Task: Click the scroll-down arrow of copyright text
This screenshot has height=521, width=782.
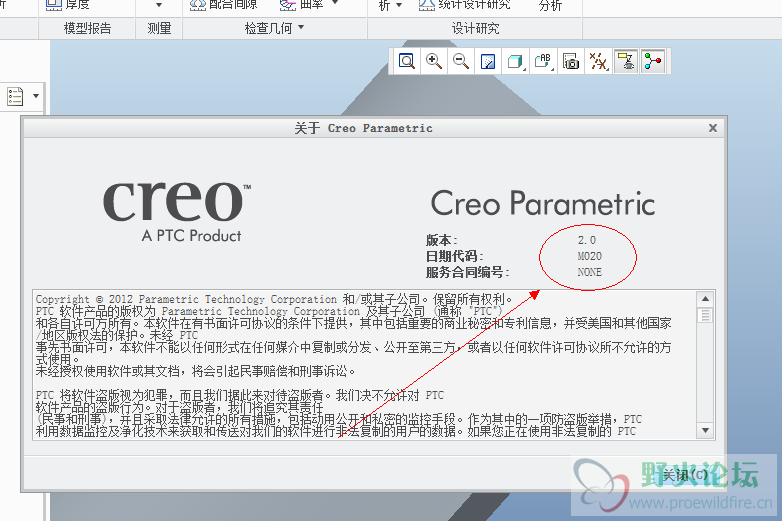Action: pyautogui.click(x=705, y=430)
